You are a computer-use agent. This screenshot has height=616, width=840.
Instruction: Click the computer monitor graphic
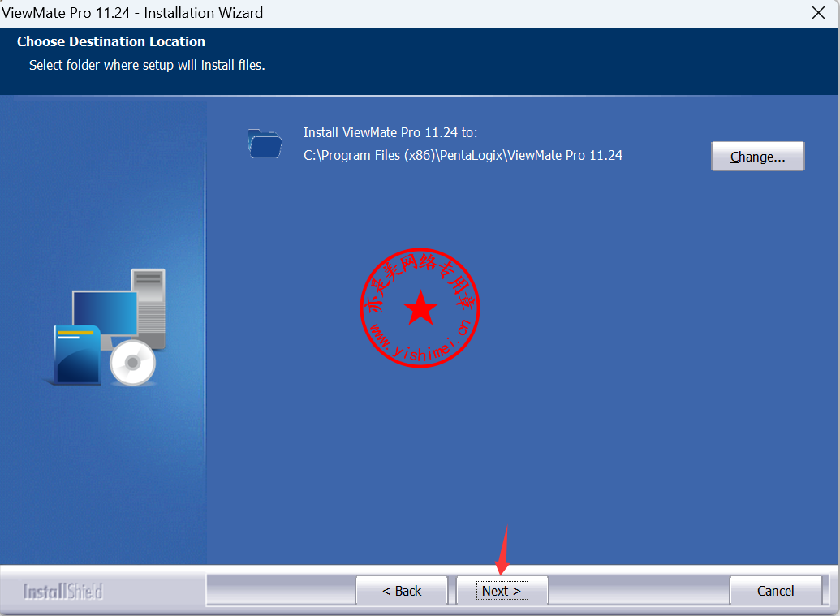[x=105, y=312]
